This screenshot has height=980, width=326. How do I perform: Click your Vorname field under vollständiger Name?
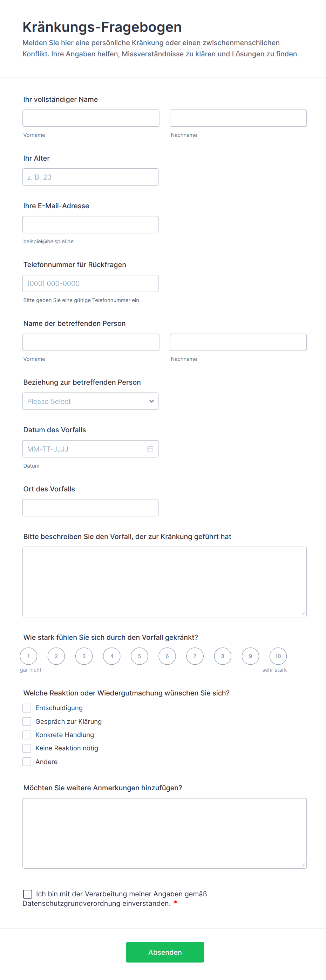pyautogui.click(x=91, y=118)
